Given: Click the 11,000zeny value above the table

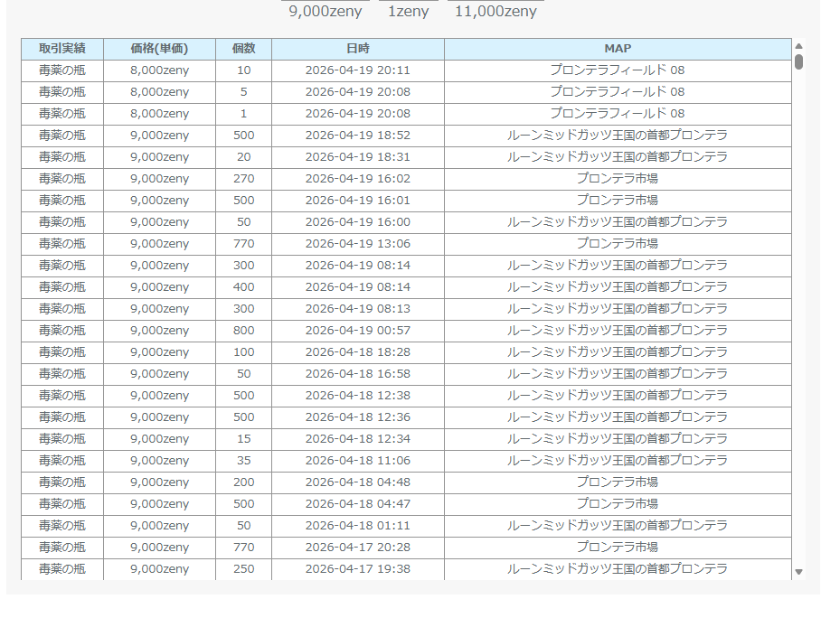Looking at the screenshot, I should coord(496,12).
